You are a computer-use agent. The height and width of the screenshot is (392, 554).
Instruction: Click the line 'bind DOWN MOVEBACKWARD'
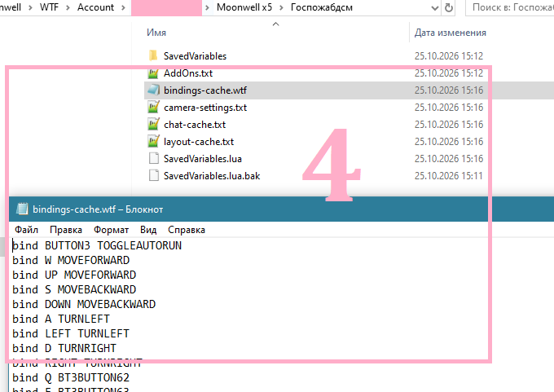pos(84,304)
